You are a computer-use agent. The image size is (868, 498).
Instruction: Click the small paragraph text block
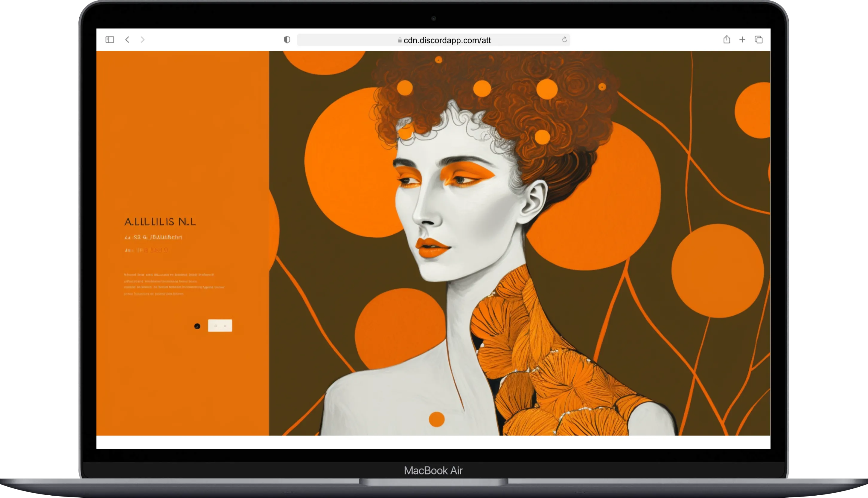pos(174,284)
